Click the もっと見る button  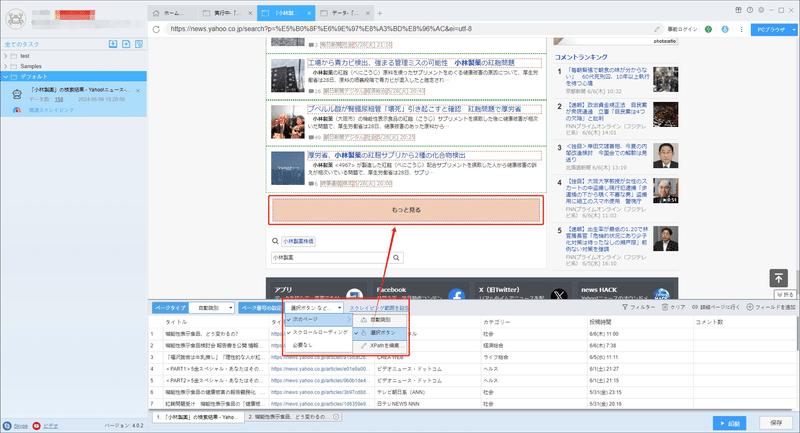pyautogui.click(x=406, y=210)
